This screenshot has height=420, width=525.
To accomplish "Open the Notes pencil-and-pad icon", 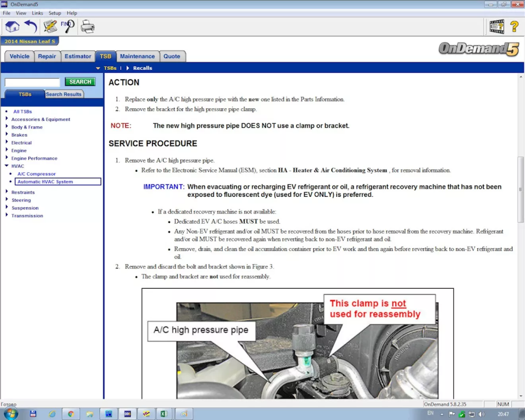I will tap(50, 27).
